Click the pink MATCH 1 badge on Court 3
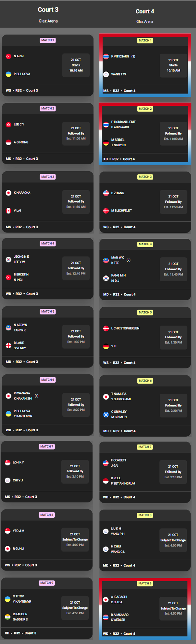The height and width of the screenshot is (644, 196). point(48,40)
